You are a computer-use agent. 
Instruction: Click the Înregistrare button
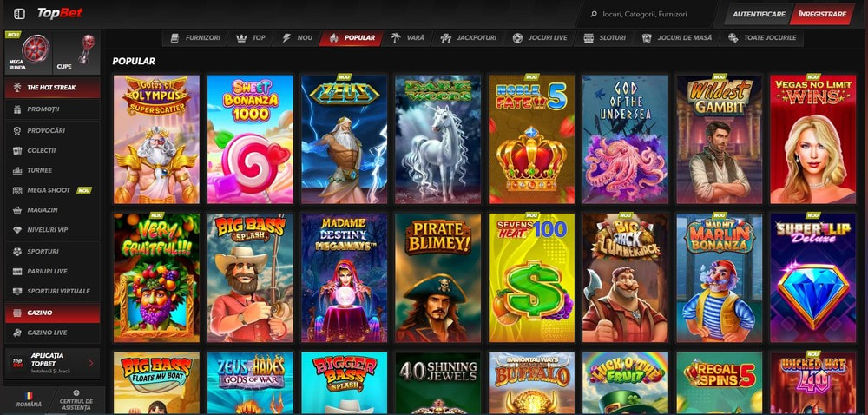pyautogui.click(x=821, y=15)
